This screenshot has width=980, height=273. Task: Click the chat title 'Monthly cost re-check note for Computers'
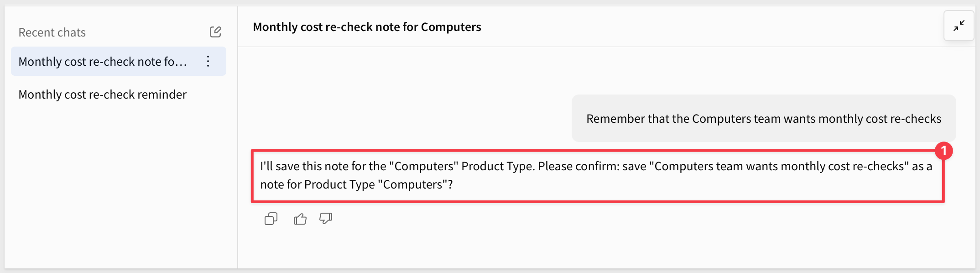tap(367, 27)
